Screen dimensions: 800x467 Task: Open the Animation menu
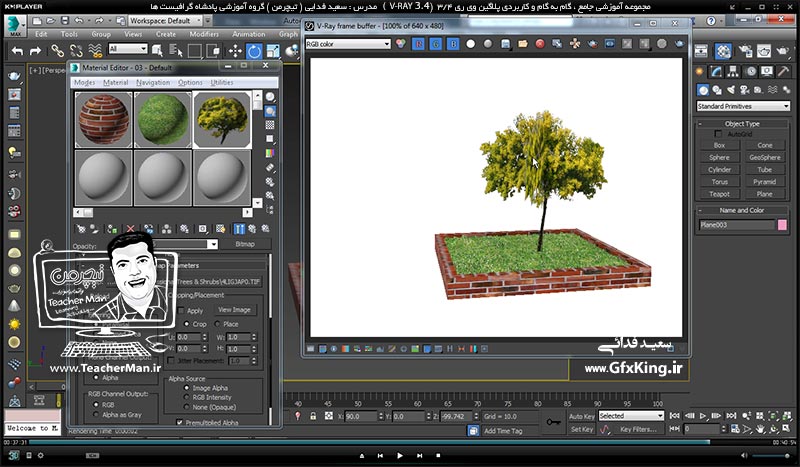(248, 34)
